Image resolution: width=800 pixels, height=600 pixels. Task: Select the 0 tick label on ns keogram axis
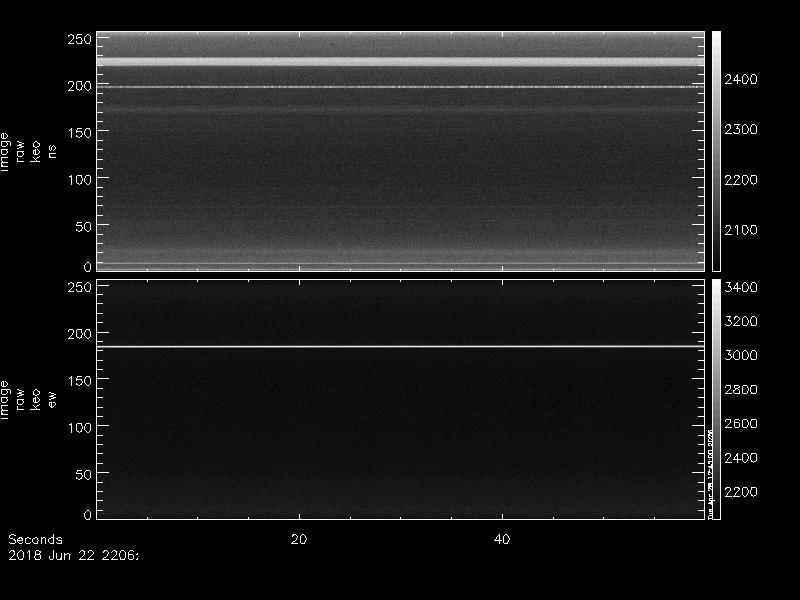click(88, 267)
